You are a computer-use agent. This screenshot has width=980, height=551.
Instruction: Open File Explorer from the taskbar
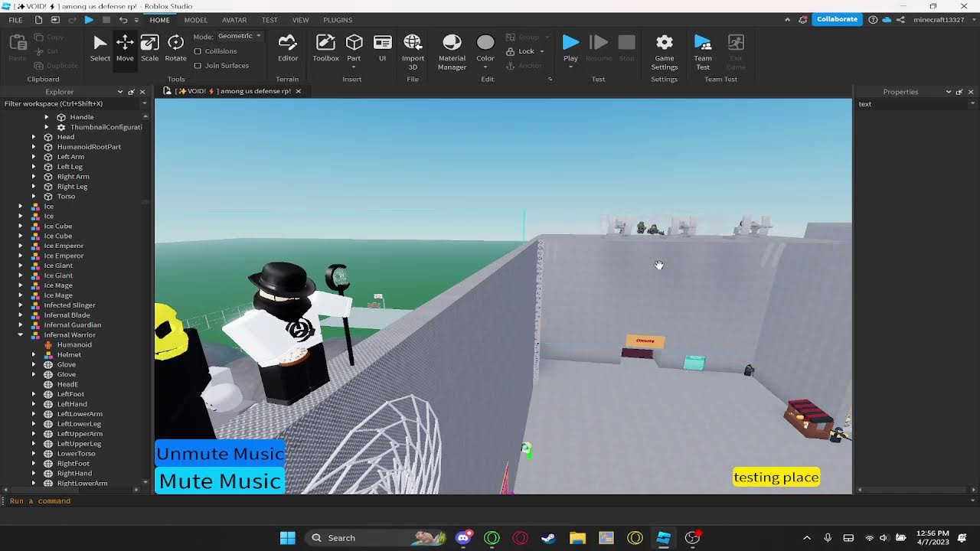click(x=577, y=538)
